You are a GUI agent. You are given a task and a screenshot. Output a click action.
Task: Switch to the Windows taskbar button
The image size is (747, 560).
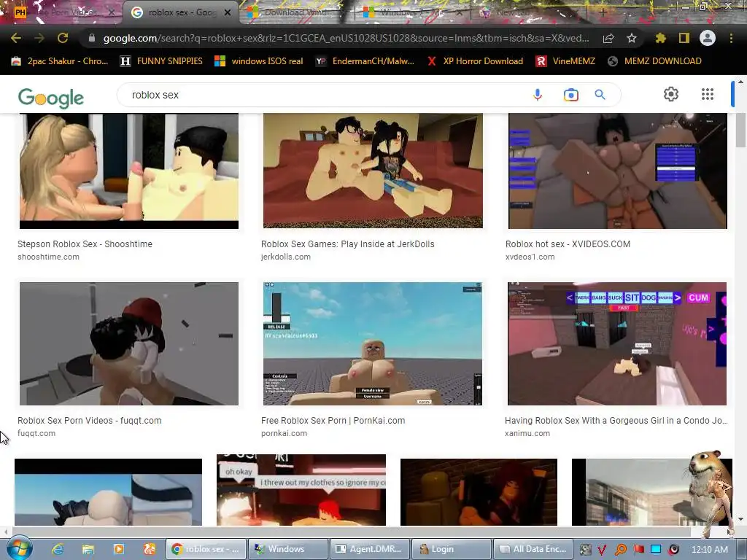click(x=288, y=549)
